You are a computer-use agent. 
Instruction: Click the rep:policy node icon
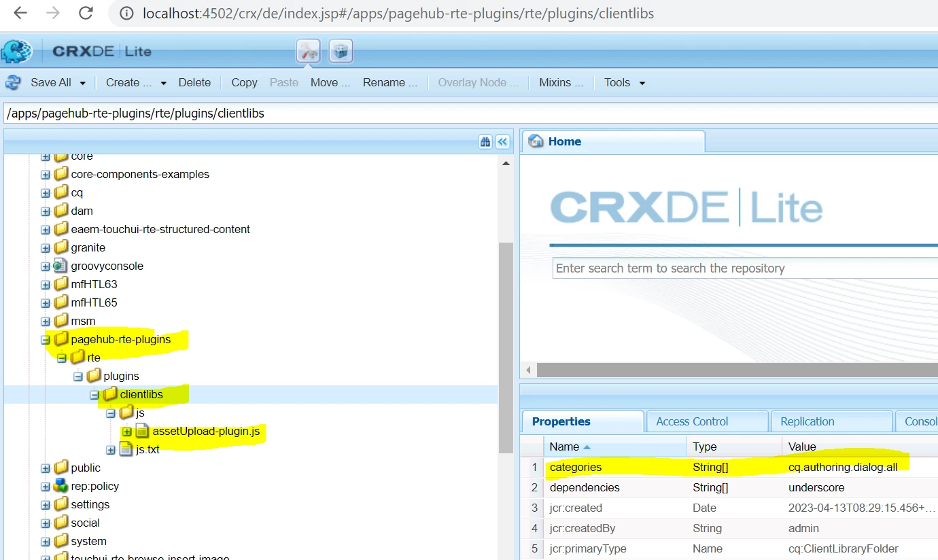(61, 486)
